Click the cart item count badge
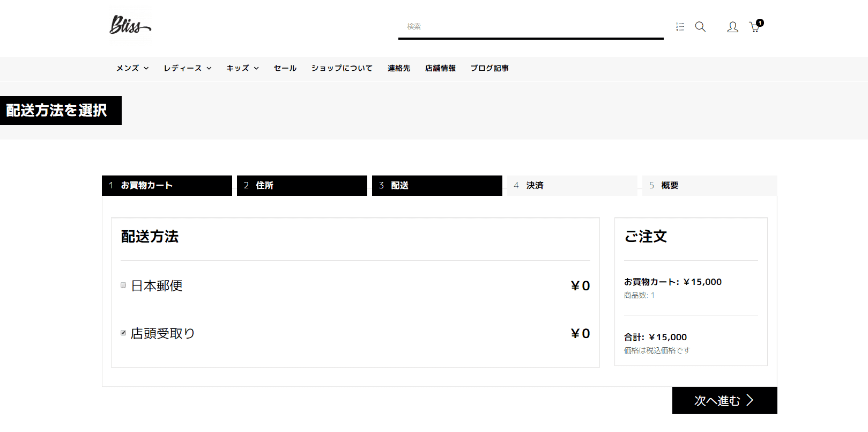This screenshot has height=432, width=868. [x=760, y=23]
